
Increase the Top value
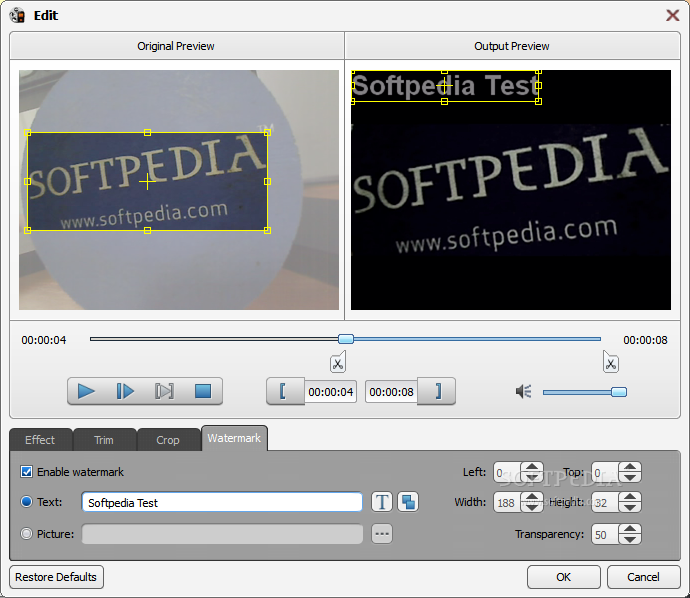point(630,467)
